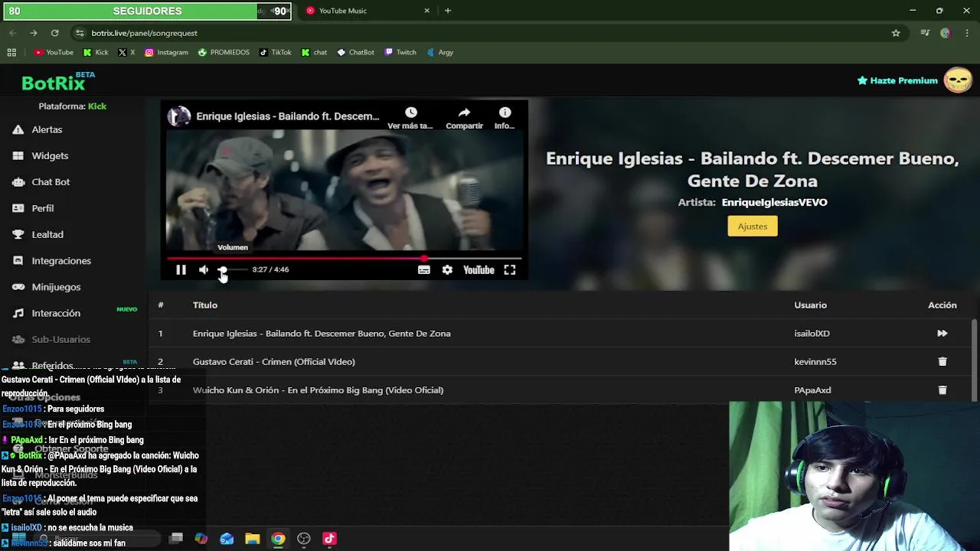Open the video player settings gear

tap(447, 269)
